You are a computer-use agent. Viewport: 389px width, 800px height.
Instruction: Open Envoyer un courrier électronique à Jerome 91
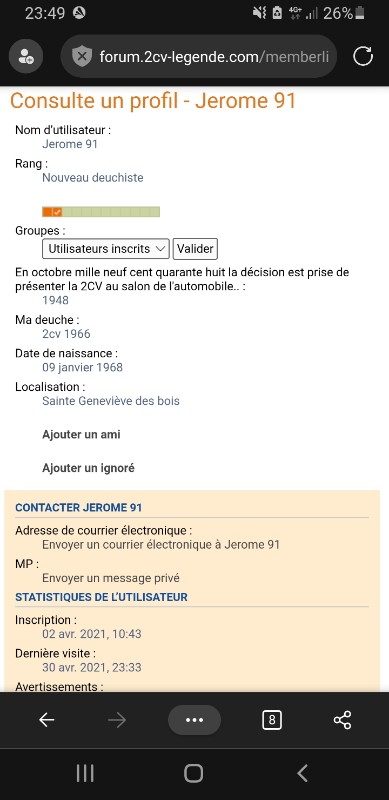click(x=161, y=544)
